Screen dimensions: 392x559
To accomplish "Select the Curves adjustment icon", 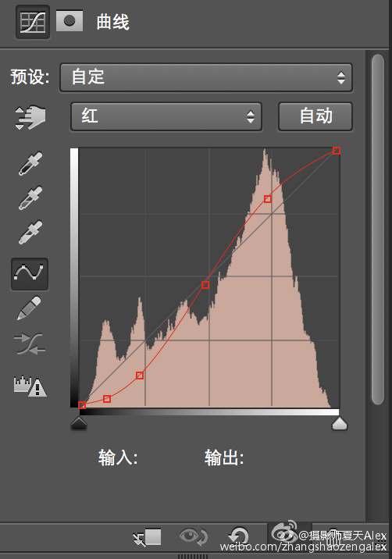I will pos(33,22).
